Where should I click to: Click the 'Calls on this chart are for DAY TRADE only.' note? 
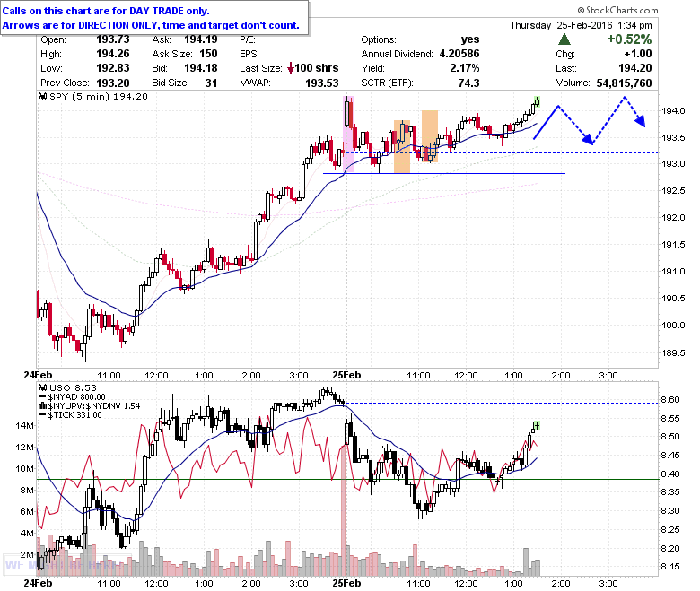coord(106,11)
